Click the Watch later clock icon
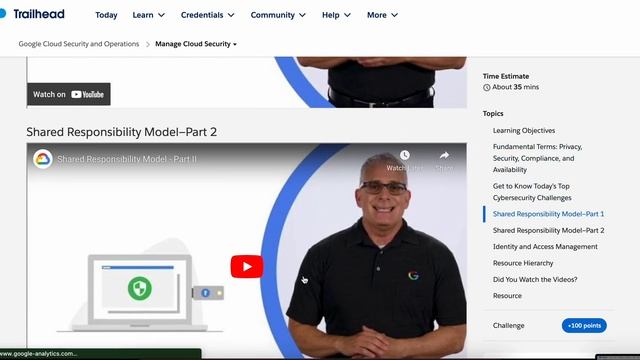The width and height of the screenshot is (640, 360). point(404,156)
